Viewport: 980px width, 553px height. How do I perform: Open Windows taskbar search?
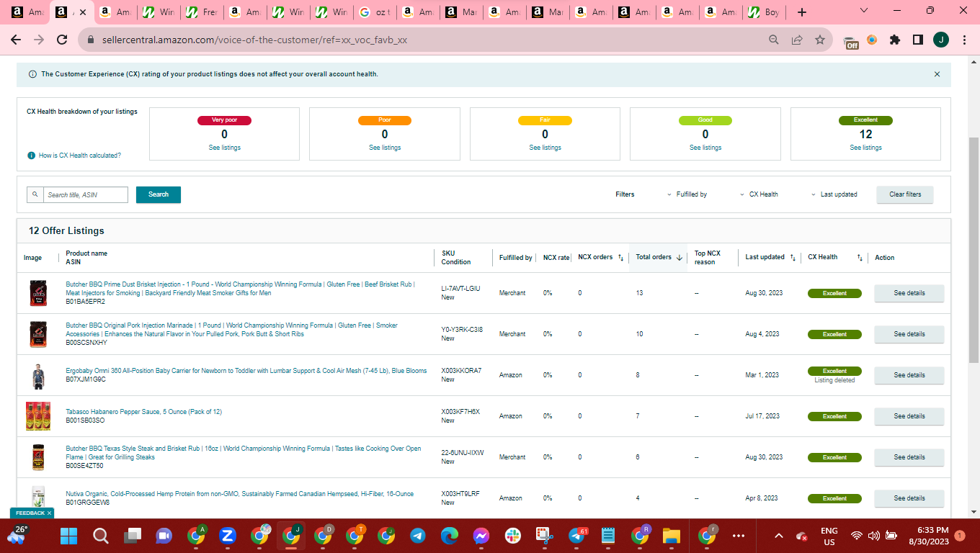(x=101, y=536)
